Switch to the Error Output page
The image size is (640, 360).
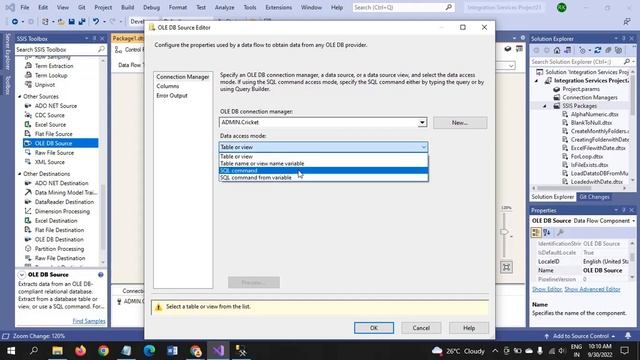click(x=172, y=96)
